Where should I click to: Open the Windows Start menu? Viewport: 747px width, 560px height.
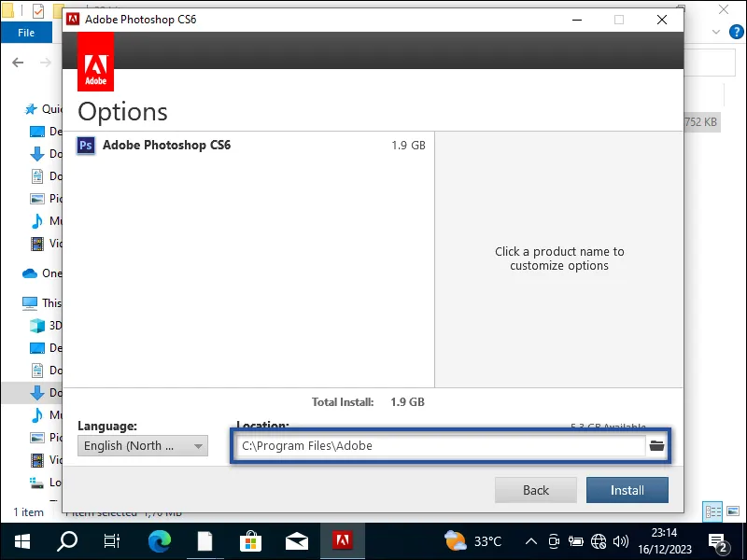point(21,539)
